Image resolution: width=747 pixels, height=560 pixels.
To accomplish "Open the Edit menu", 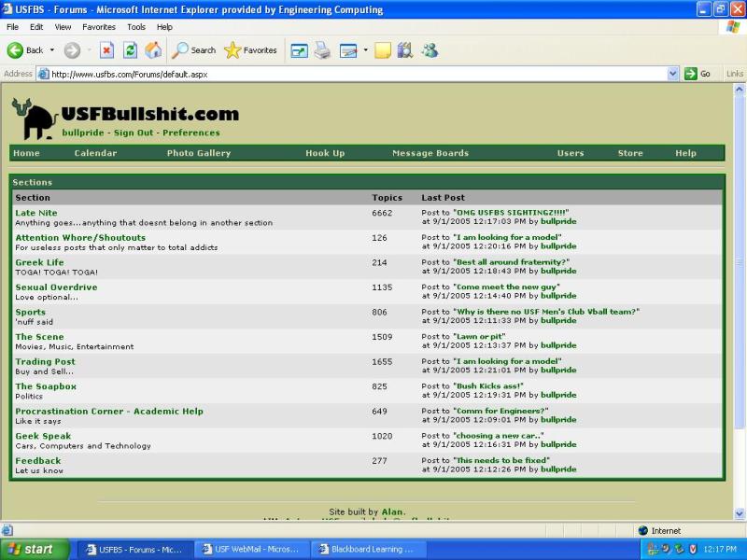I will click(x=36, y=27).
